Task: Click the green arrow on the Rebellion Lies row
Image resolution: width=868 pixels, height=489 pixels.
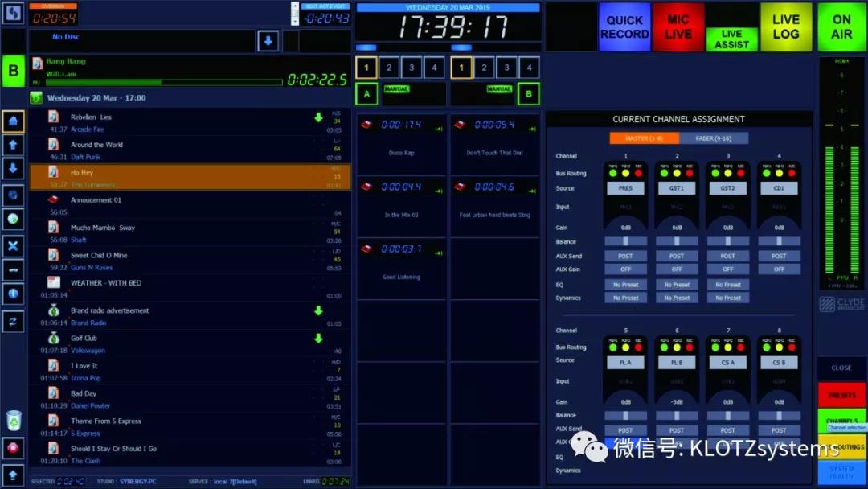Action: coord(318,117)
